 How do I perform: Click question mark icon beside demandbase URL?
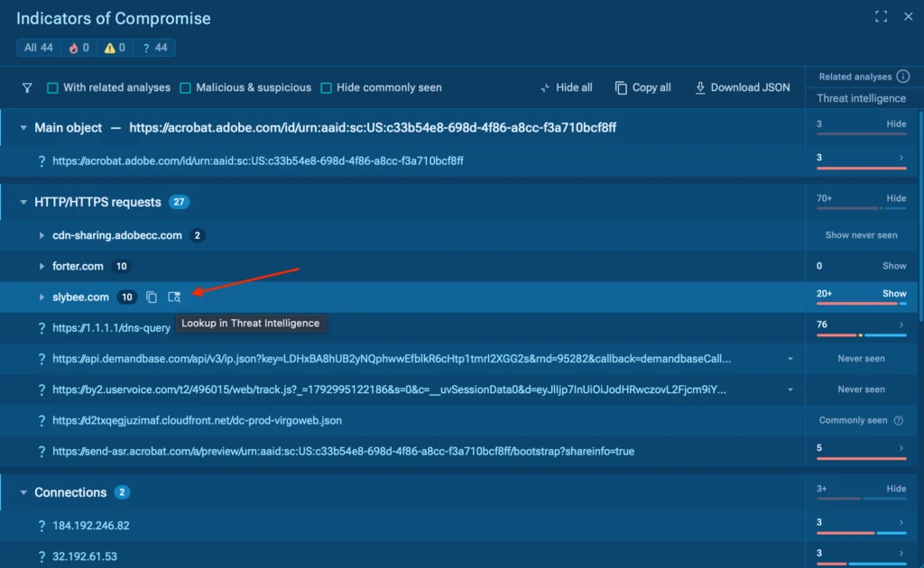click(x=42, y=359)
